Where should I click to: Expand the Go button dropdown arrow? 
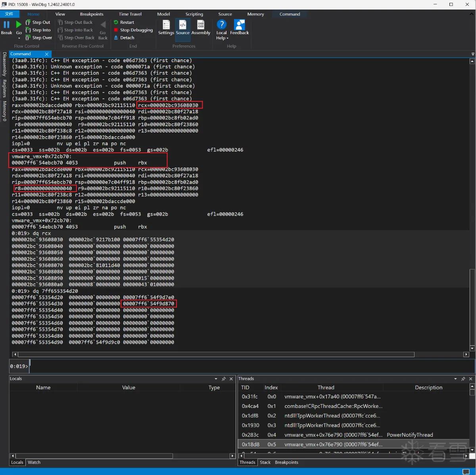pyautogui.click(x=19, y=38)
